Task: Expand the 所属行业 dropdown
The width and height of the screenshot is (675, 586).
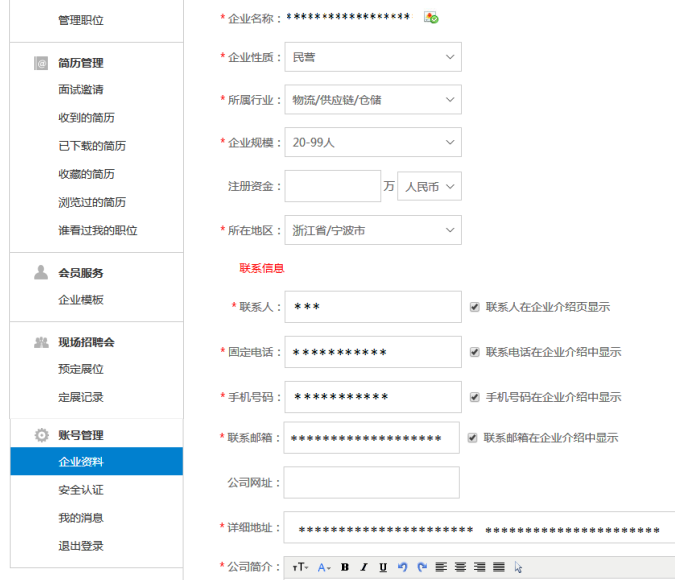Action: click(372, 100)
